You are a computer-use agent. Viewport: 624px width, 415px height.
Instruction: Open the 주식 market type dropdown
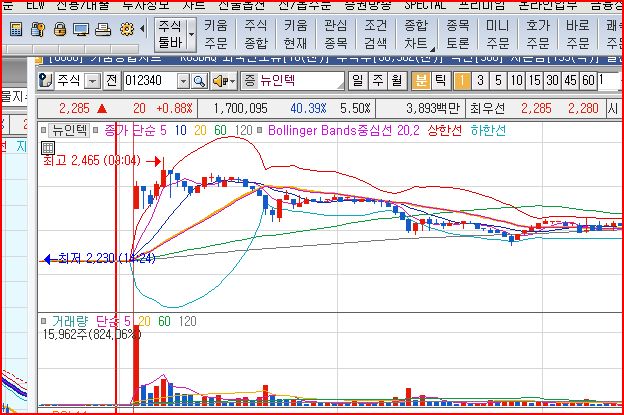tap(93, 80)
